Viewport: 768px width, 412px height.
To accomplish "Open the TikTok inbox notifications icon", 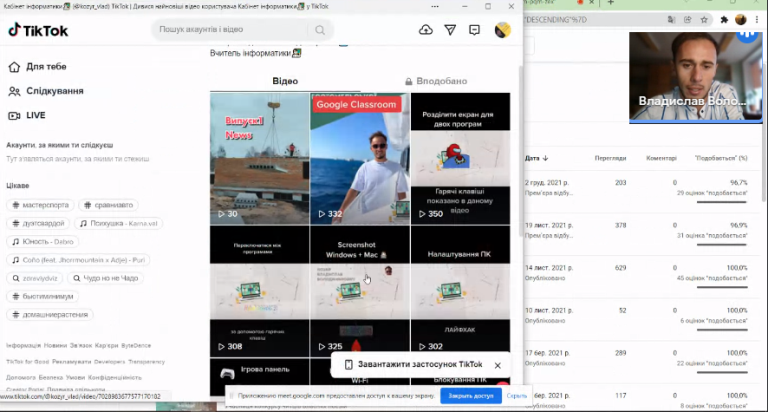I will click(474, 30).
